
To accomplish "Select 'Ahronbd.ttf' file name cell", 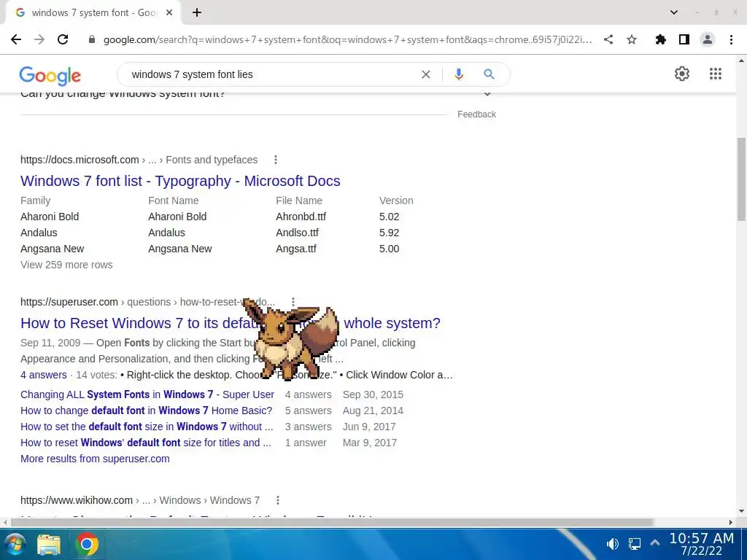I will pos(301,217).
